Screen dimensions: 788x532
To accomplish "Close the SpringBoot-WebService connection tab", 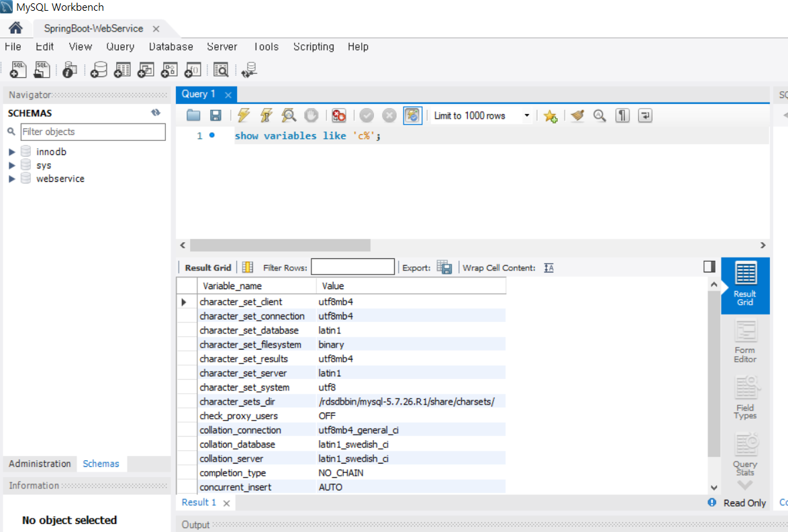I will 156,29.
